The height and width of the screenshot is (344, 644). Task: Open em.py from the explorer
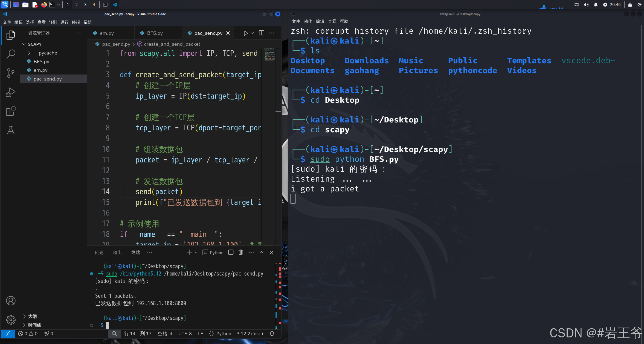pos(40,70)
